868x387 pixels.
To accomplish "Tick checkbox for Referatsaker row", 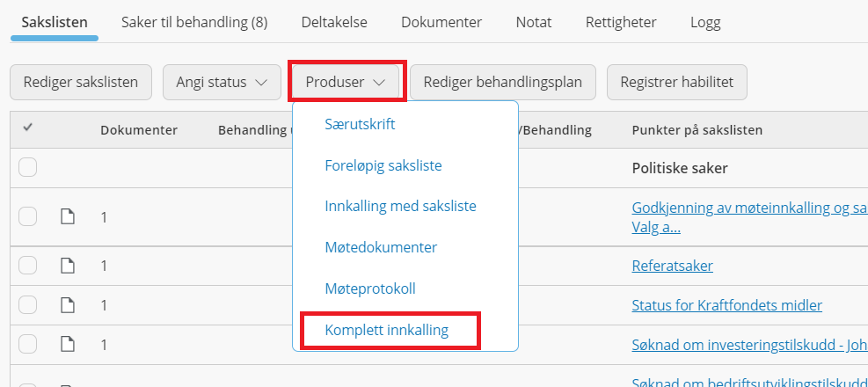I will tap(27, 266).
